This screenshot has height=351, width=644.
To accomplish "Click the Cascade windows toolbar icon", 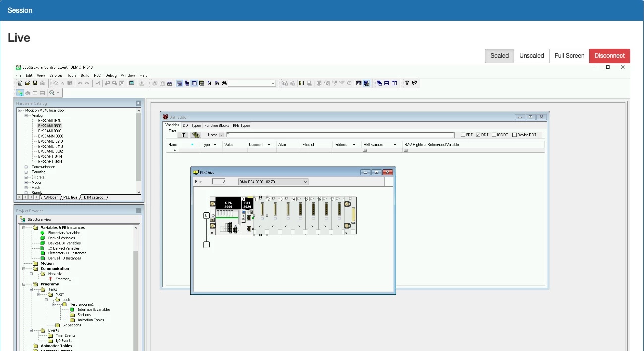I will 379,83.
